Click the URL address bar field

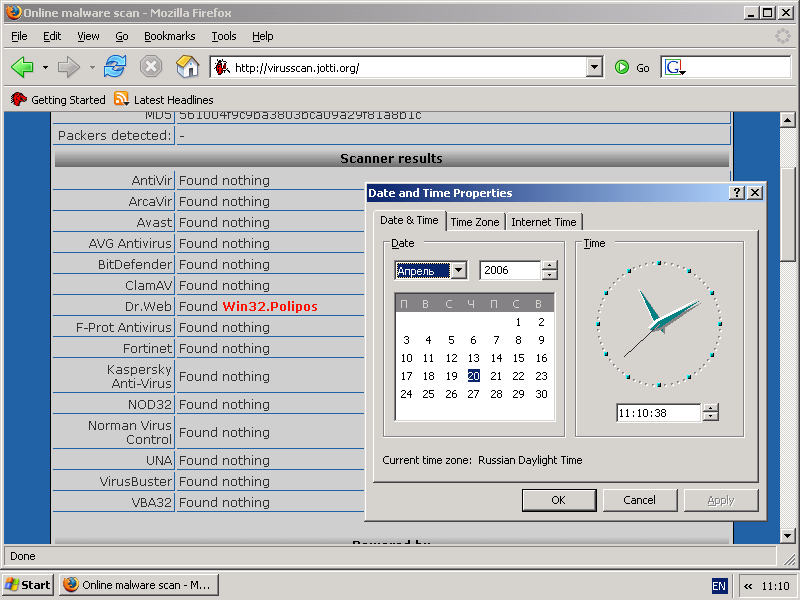pyautogui.click(x=408, y=67)
